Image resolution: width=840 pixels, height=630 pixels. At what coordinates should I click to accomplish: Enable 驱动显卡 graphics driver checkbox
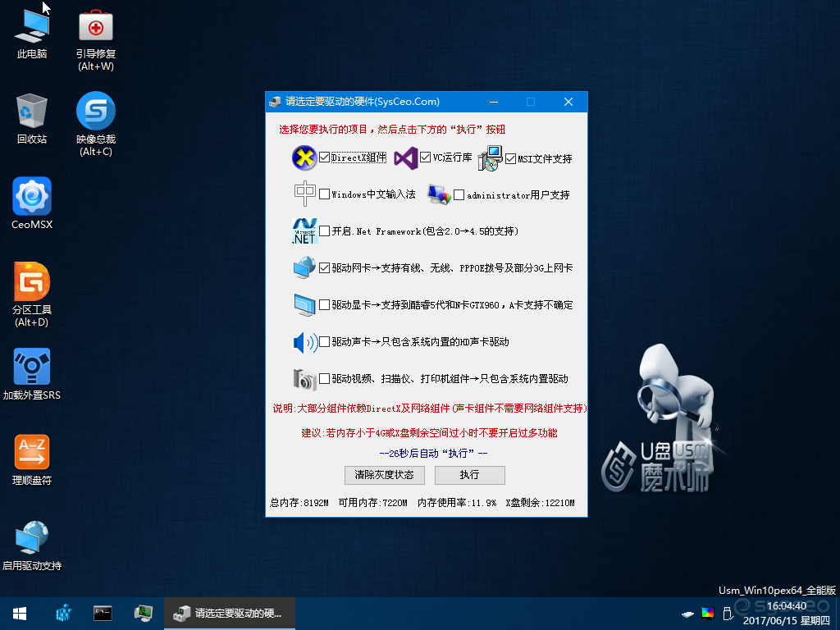coord(324,305)
